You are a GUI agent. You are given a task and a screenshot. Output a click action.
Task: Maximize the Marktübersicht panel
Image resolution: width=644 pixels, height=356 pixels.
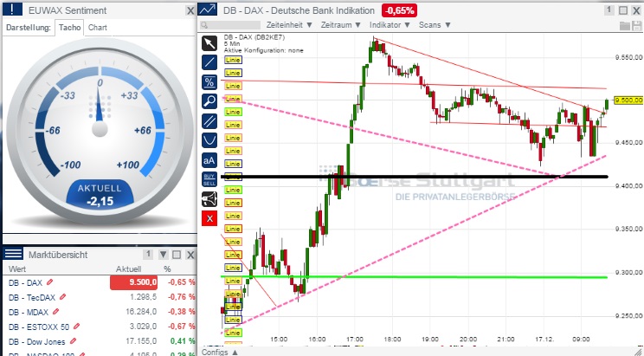click(x=177, y=255)
